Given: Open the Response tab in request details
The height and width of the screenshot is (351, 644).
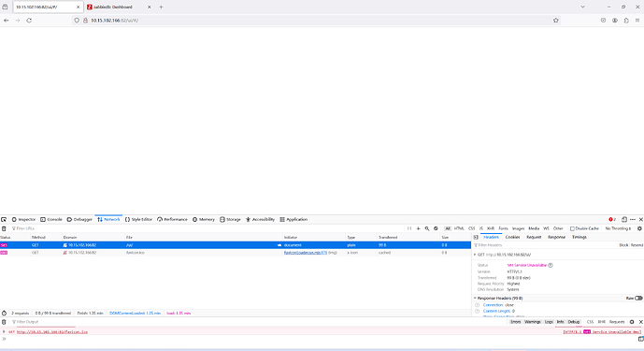Looking at the screenshot, I should point(556,238).
